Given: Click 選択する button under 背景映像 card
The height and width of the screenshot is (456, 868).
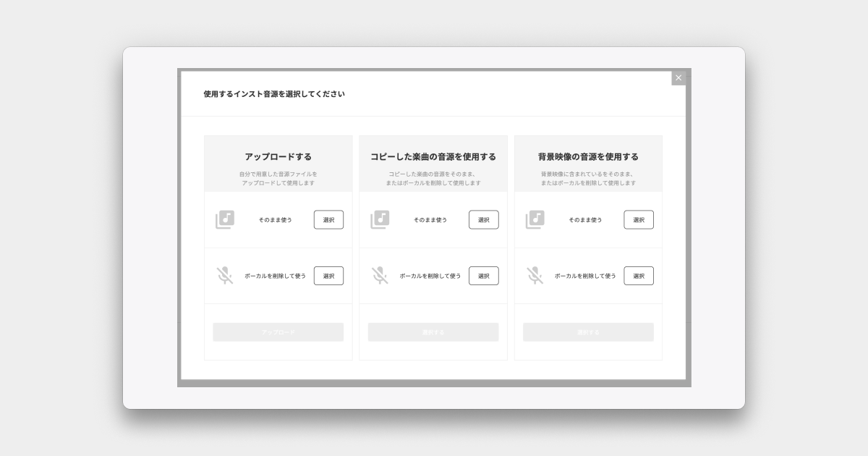Looking at the screenshot, I should (x=588, y=332).
